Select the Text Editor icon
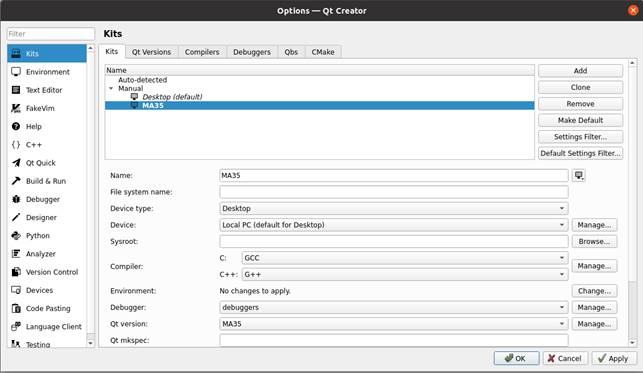The width and height of the screenshot is (643, 373). point(16,90)
